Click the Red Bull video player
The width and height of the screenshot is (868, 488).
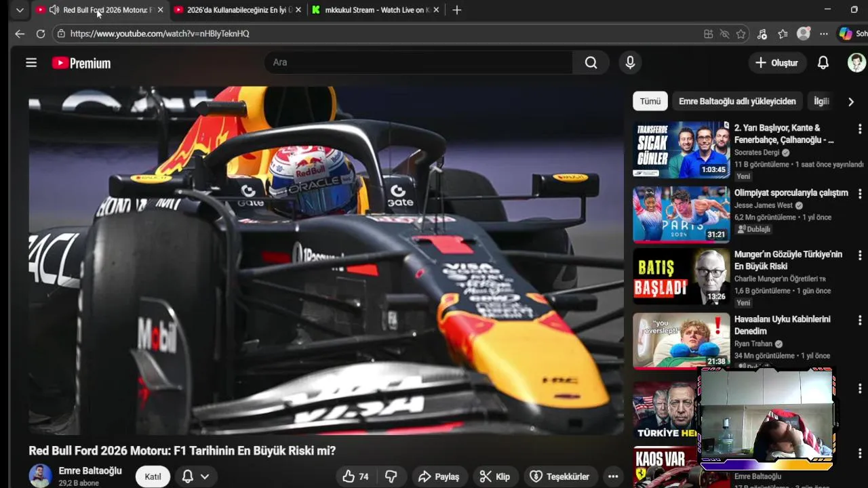click(x=325, y=260)
